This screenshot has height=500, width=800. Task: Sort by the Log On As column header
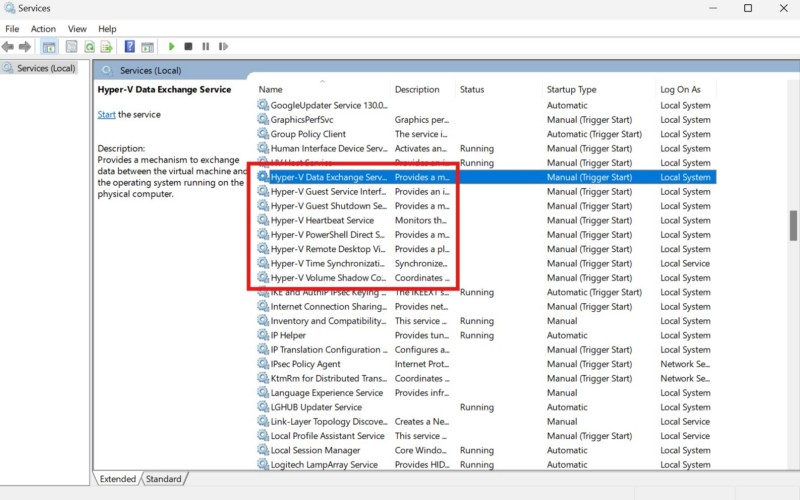pos(680,90)
